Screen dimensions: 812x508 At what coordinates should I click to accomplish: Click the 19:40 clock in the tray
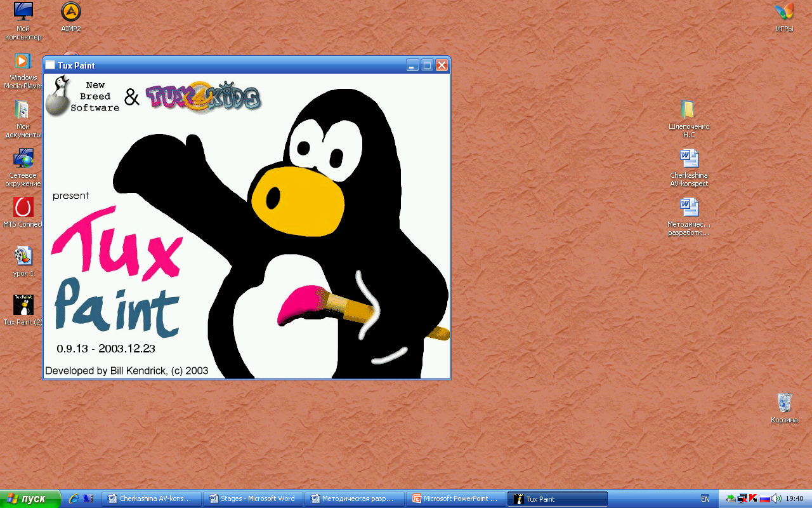[x=795, y=498]
